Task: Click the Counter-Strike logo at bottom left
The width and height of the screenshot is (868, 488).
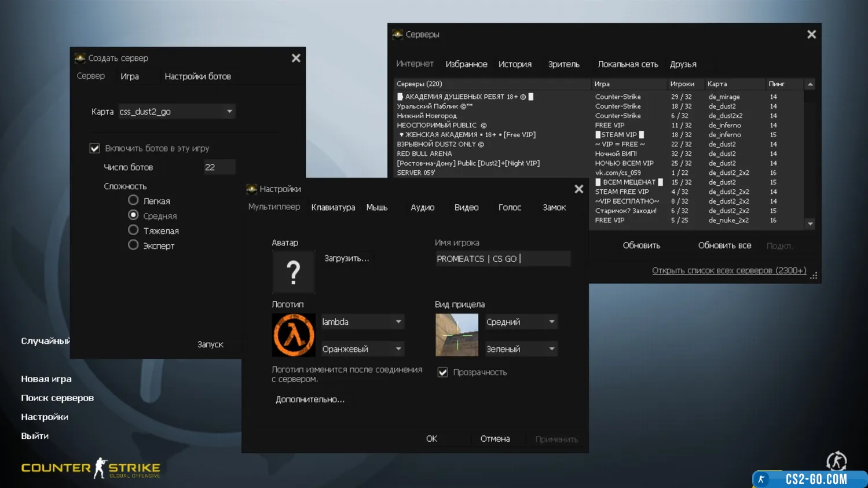Action: 90,468
